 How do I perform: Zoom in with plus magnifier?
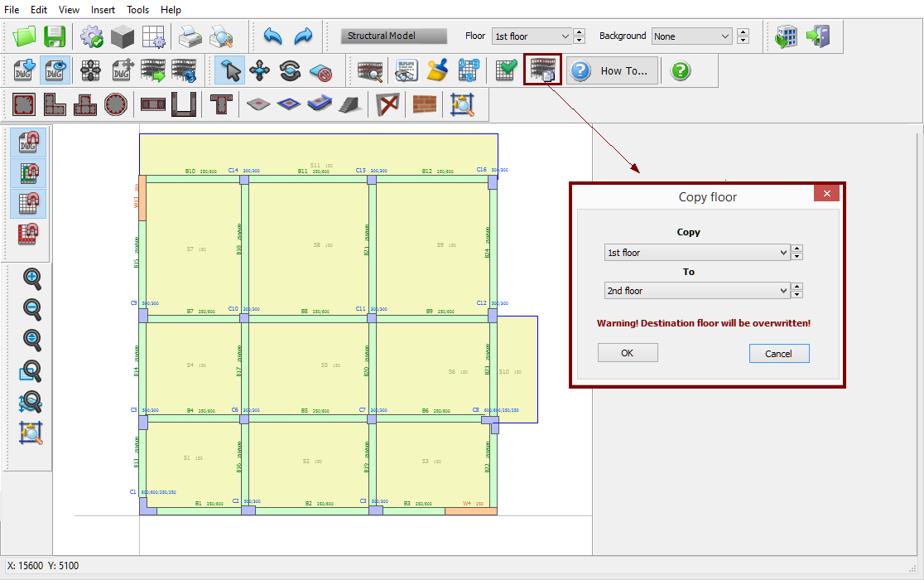(x=31, y=278)
